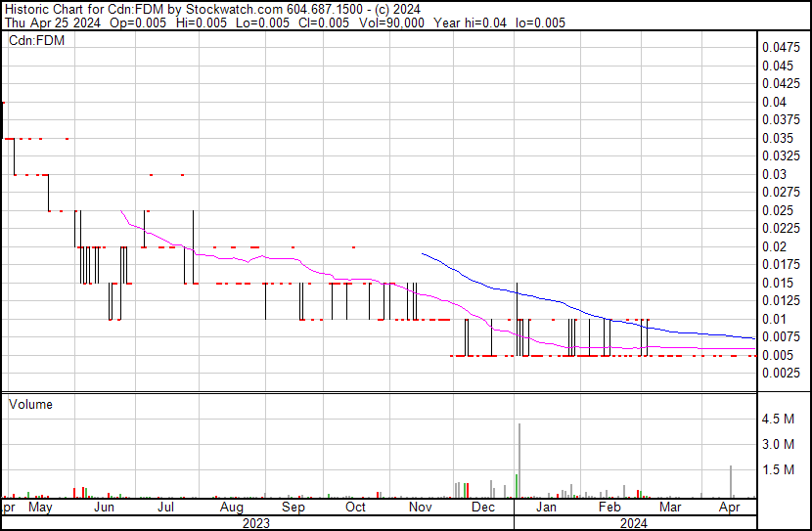Select the 0.04 price axis label
Screen dimensions: 812x531
tap(775, 102)
